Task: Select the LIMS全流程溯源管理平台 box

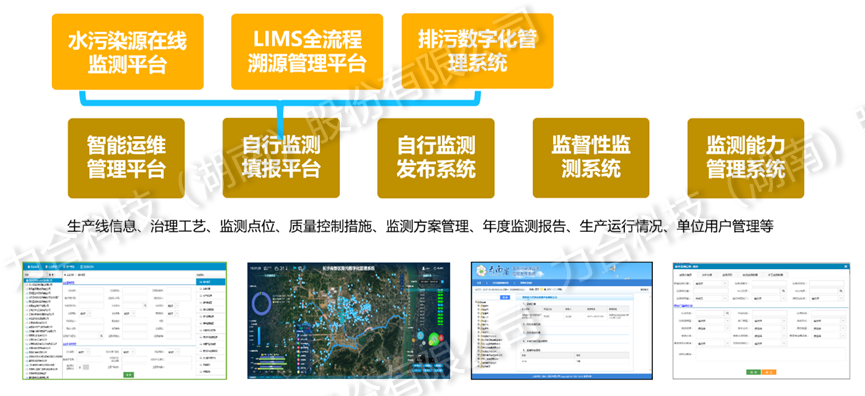Action: click(307, 52)
